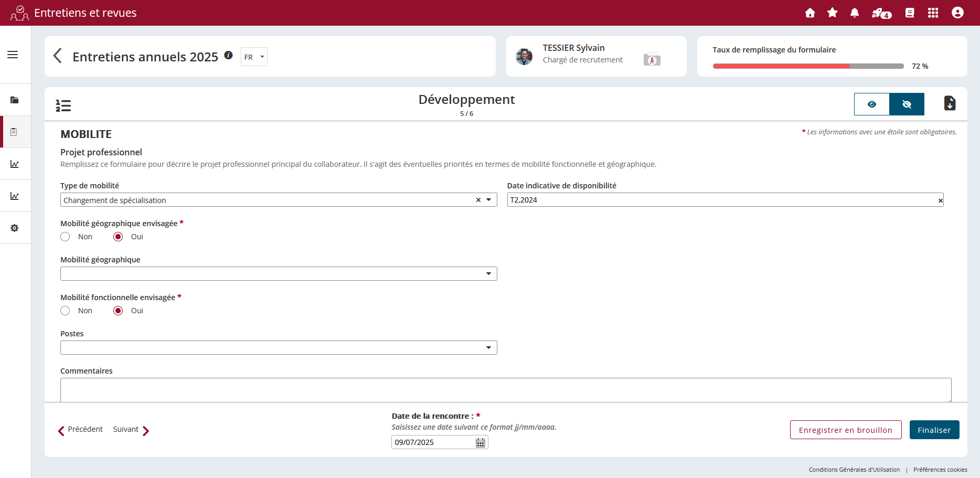Click into the Commentaires text area

pos(505,390)
